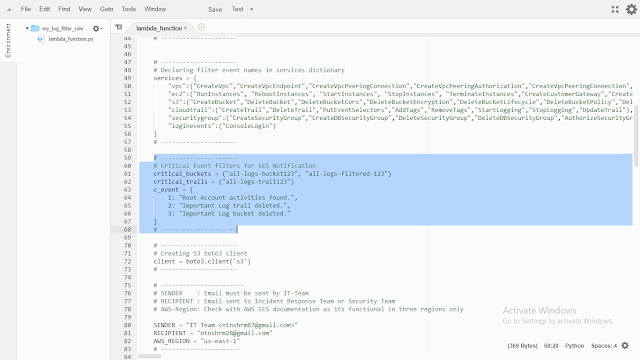Collapse the menu bar with up arrow
The width and height of the screenshot is (640, 360).
9,9
